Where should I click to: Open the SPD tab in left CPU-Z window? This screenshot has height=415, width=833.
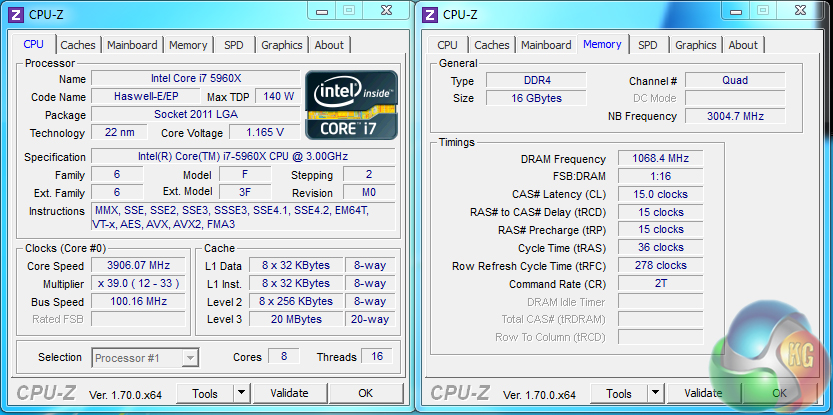coord(234,45)
